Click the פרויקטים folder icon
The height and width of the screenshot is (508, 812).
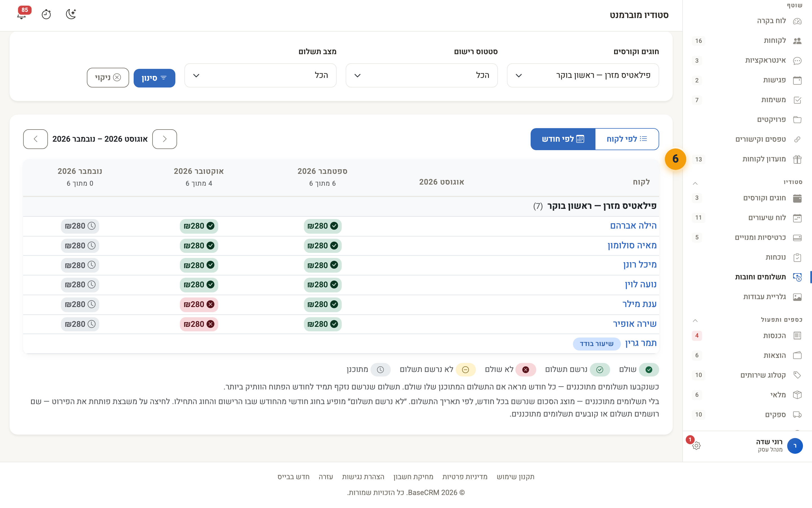click(797, 120)
